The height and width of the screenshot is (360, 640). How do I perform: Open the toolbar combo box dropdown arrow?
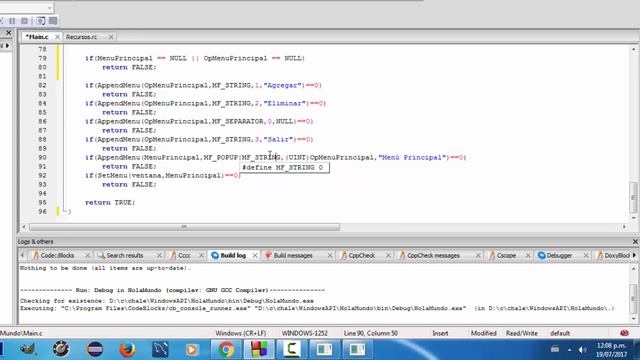point(49,8)
